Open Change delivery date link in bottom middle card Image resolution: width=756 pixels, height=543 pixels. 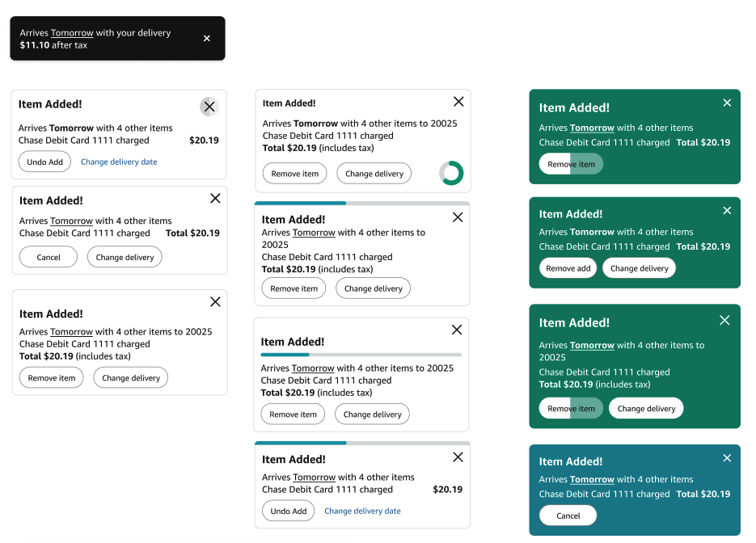[x=362, y=511]
